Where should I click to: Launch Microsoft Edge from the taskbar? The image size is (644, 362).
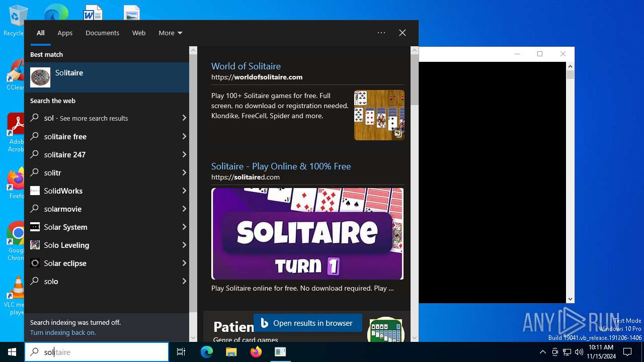click(x=207, y=352)
